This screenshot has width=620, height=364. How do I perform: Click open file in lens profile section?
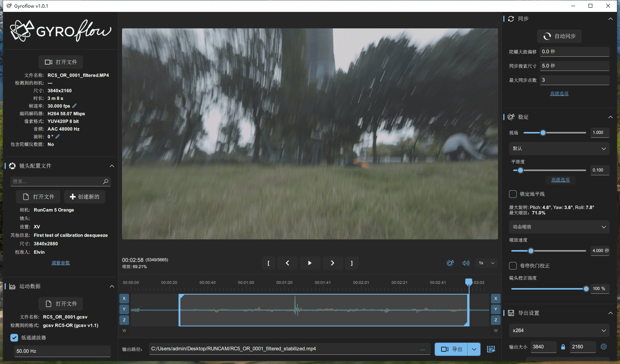(38, 197)
